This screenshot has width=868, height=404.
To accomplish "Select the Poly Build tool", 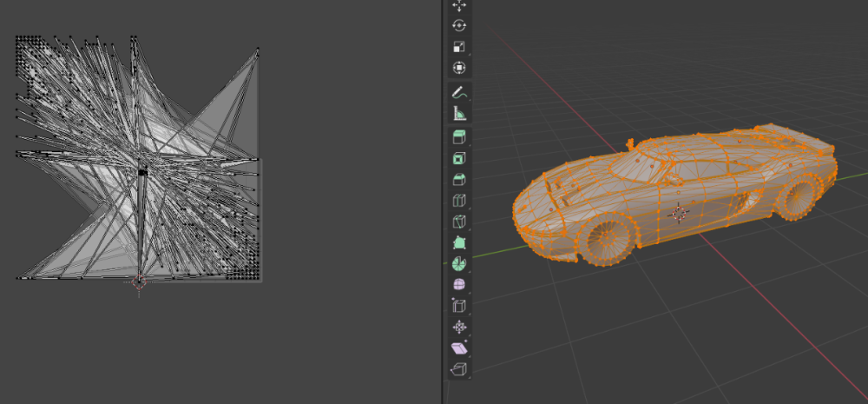I will pyautogui.click(x=459, y=243).
